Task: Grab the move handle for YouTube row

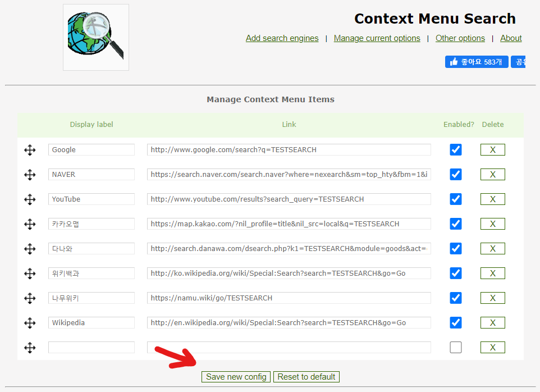Action: point(30,199)
